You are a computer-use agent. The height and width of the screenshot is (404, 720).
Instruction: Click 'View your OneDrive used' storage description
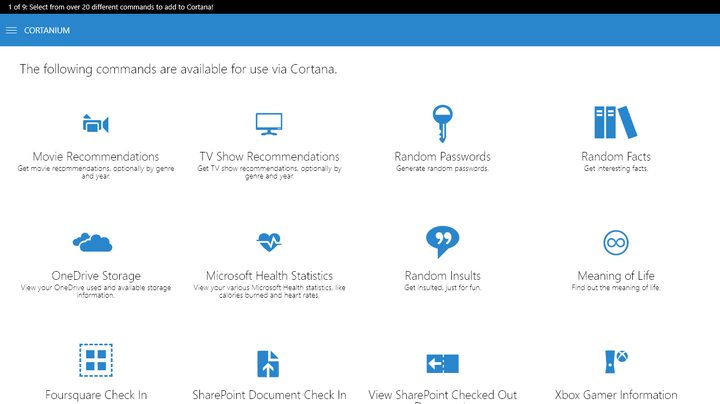coord(96,291)
